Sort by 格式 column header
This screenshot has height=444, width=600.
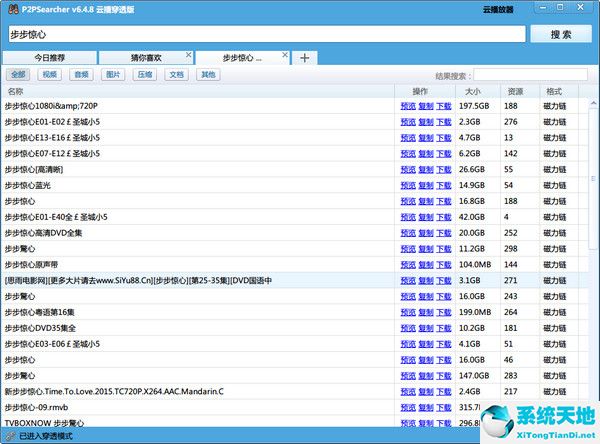point(559,91)
